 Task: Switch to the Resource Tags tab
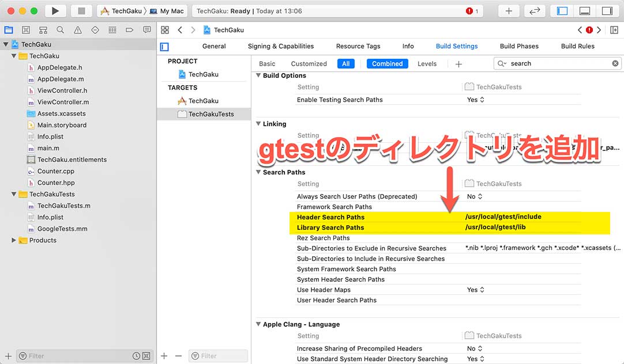coord(358,46)
